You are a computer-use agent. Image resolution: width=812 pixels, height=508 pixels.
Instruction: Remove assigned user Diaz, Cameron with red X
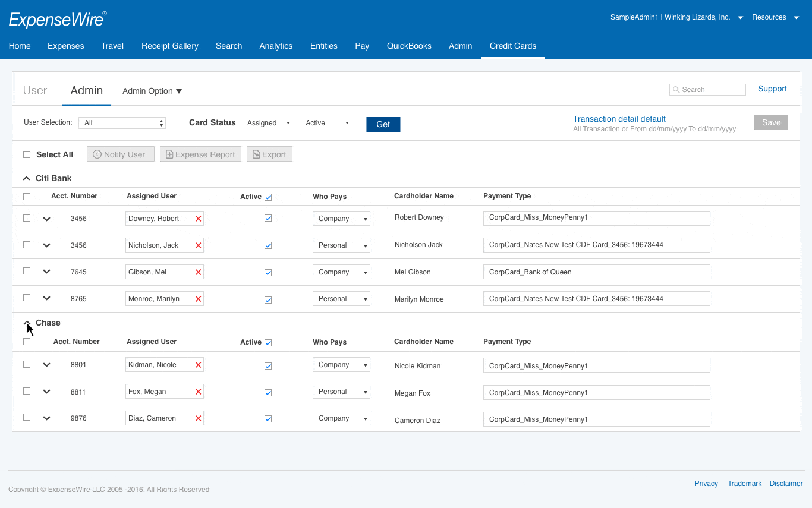pos(199,418)
